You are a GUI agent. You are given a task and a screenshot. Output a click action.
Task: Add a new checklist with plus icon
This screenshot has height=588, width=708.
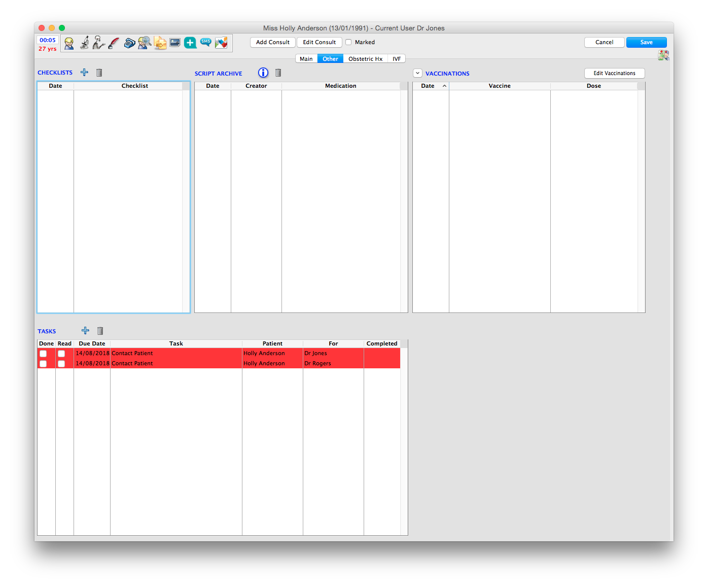[84, 73]
